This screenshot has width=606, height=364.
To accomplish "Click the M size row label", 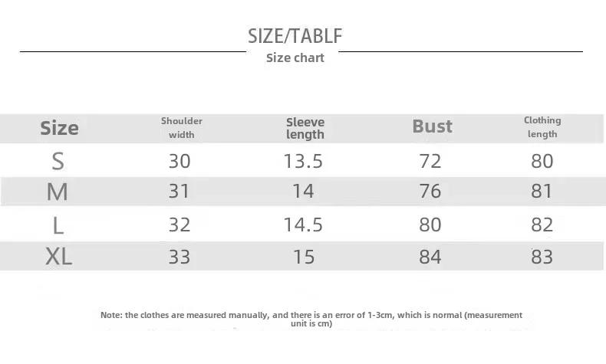I will tap(58, 192).
